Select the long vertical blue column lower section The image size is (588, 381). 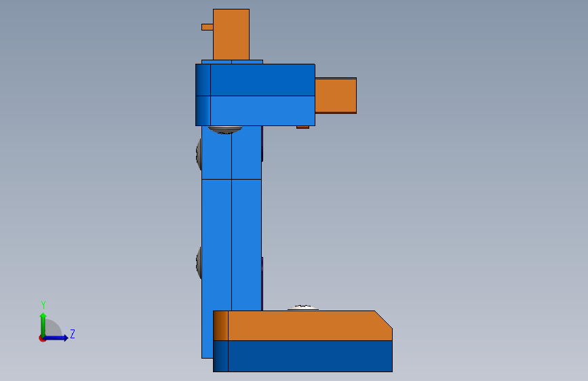click(231, 244)
